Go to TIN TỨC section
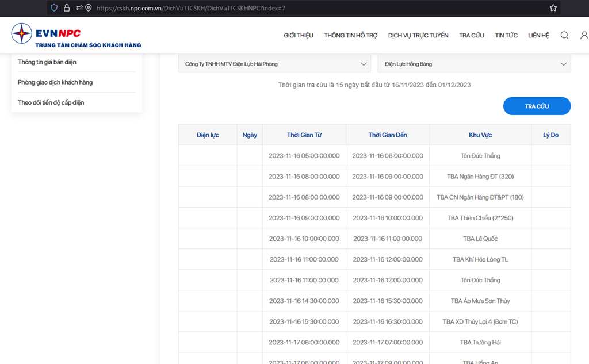The height and width of the screenshot is (364, 589). tap(506, 35)
